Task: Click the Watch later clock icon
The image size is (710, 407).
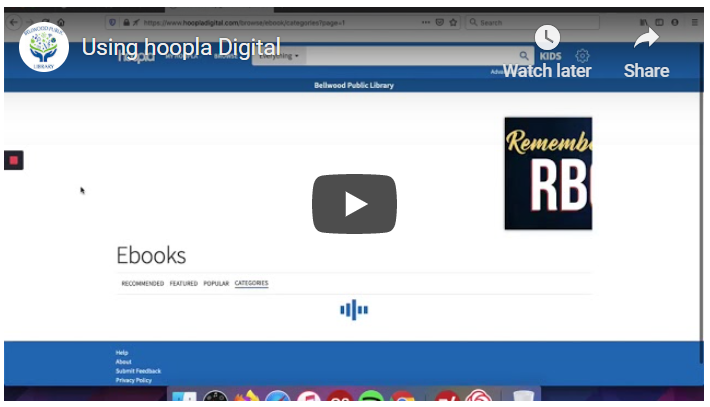Action: 547,38
